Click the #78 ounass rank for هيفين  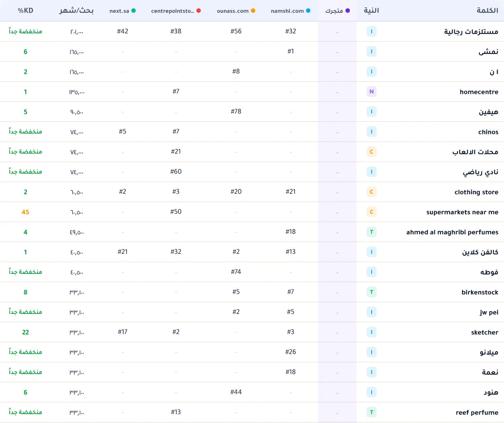point(236,112)
